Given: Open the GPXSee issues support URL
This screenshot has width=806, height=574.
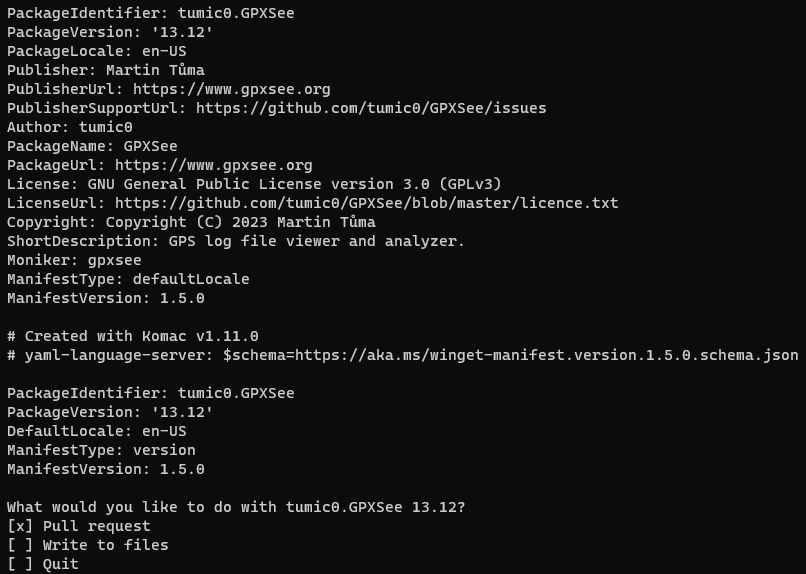Looking at the screenshot, I should point(371,108).
